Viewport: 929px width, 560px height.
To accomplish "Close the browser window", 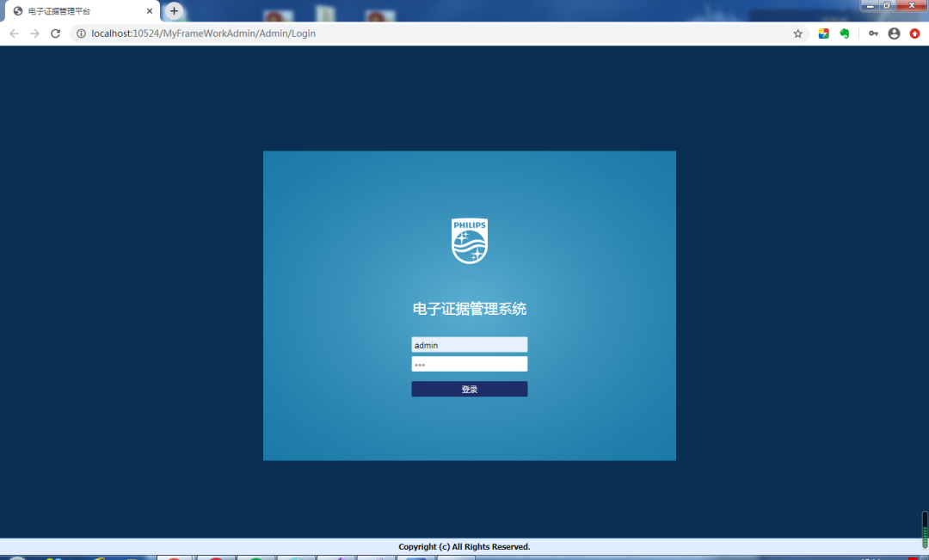I will (912, 6).
